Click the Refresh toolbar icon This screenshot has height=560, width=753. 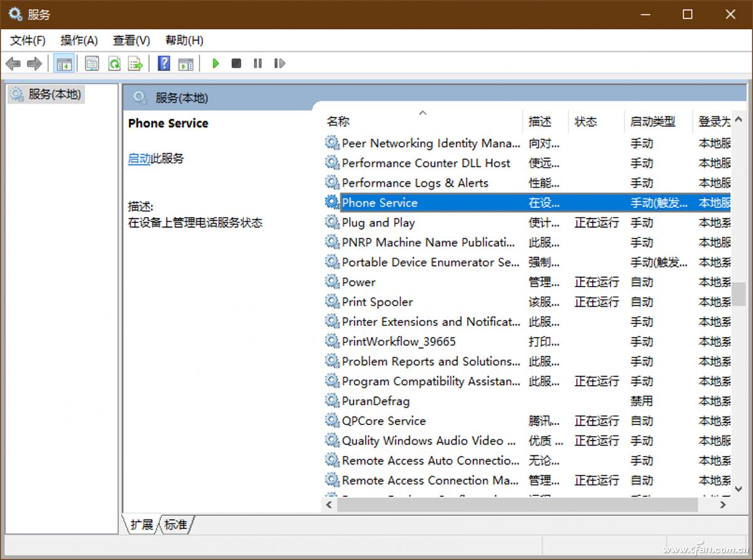pos(114,63)
